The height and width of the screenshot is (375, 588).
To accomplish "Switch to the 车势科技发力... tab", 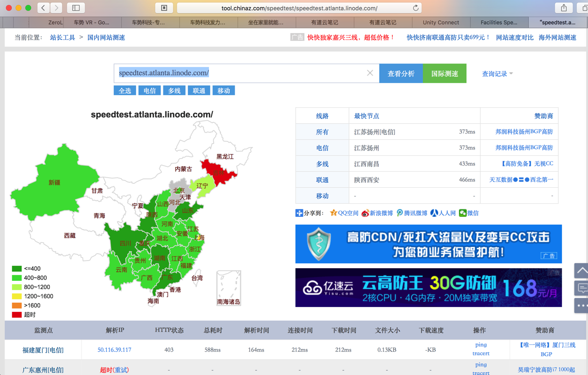I will tap(207, 22).
